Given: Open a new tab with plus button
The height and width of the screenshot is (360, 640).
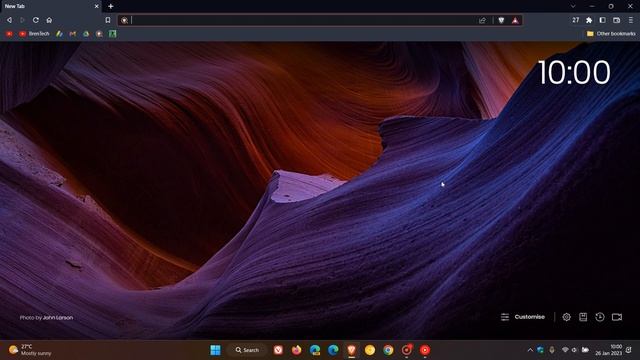Looking at the screenshot, I should pyautogui.click(x=111, y=6).
